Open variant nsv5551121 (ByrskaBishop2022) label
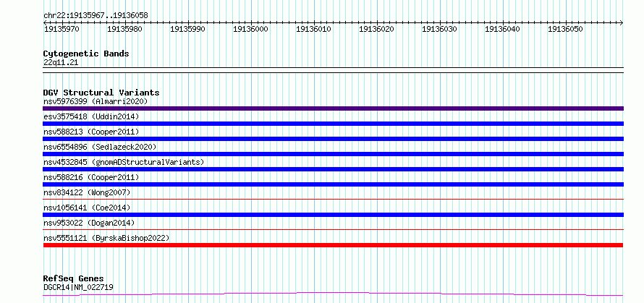 [106, 239]
